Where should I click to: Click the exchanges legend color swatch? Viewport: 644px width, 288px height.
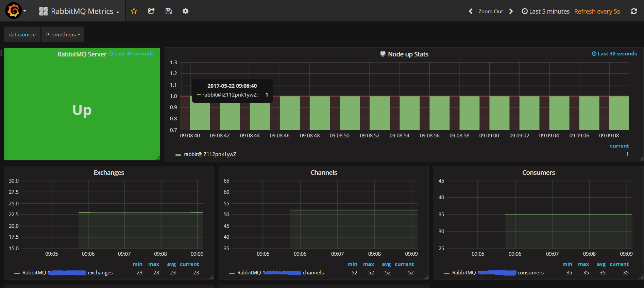[17, 273]
